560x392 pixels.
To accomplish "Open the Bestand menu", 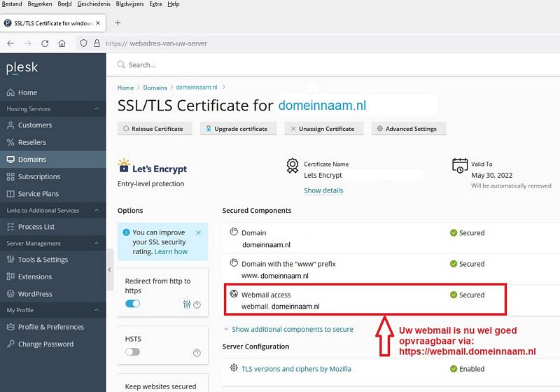I will [12, 4].
